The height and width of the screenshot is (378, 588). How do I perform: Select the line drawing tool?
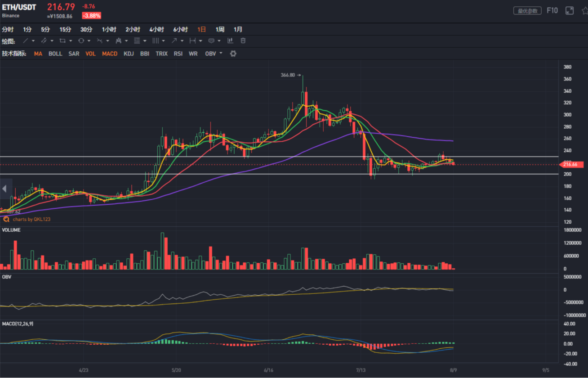click(x=26, y=40)
